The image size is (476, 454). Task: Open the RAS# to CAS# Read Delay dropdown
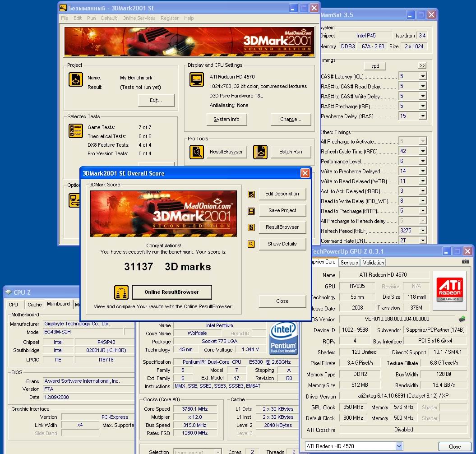coord(423,86)
